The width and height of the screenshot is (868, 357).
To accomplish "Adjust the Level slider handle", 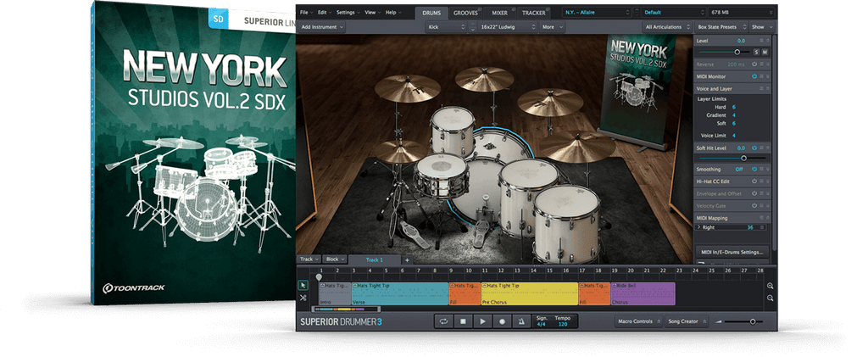I will tap(737, 52).
